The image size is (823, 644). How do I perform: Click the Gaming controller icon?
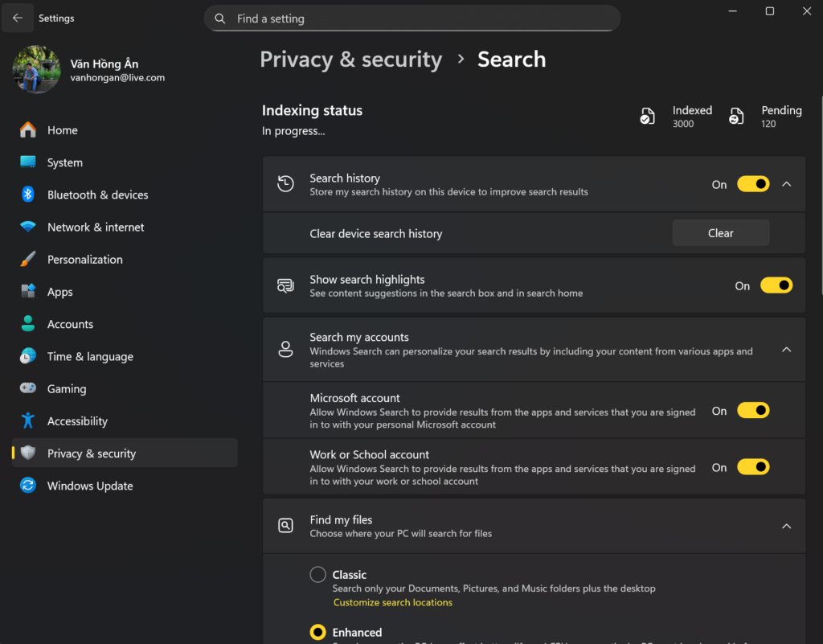click(x=28, y=388)
